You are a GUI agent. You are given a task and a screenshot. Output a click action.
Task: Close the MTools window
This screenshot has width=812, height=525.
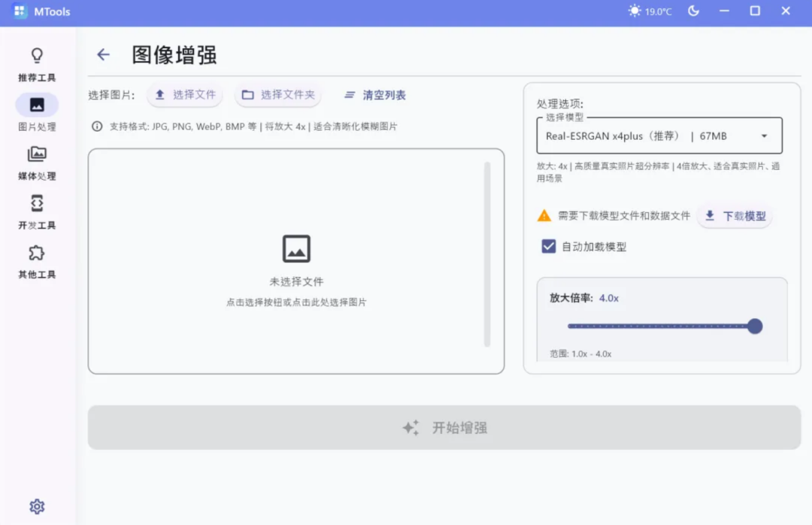[x=786, y=11]
